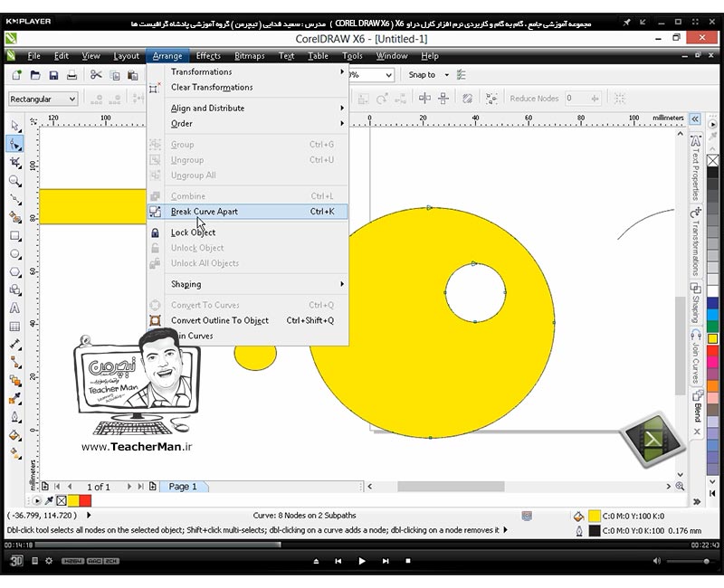The height and width of the screenshot is (588, 724).
Task: Pick red swatch in document palette
Action: click(85, 500)
